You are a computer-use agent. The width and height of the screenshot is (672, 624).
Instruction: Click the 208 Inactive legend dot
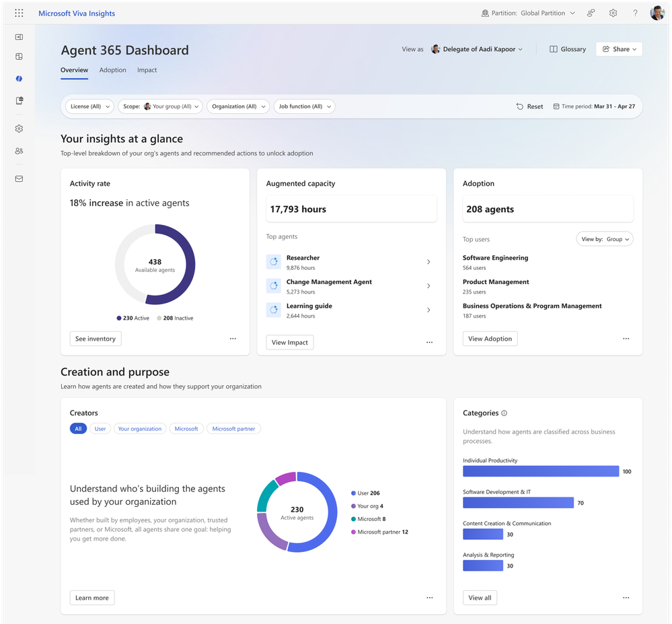click(159, 318)
